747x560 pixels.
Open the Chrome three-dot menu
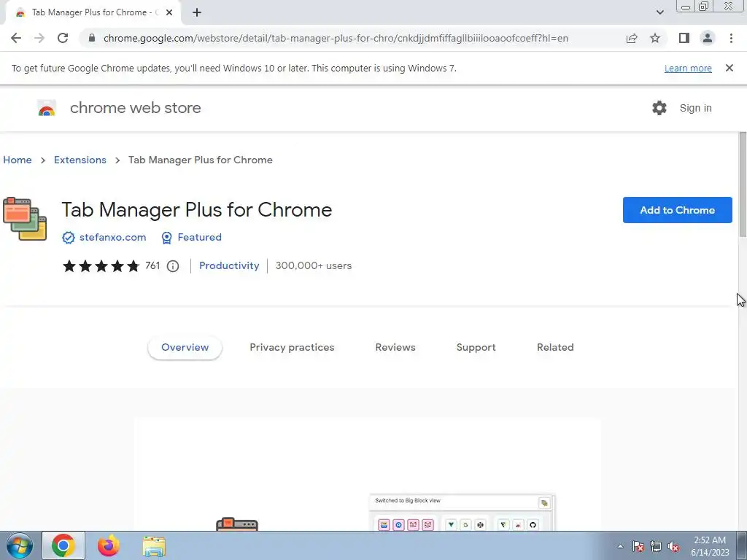coord(731,38)
